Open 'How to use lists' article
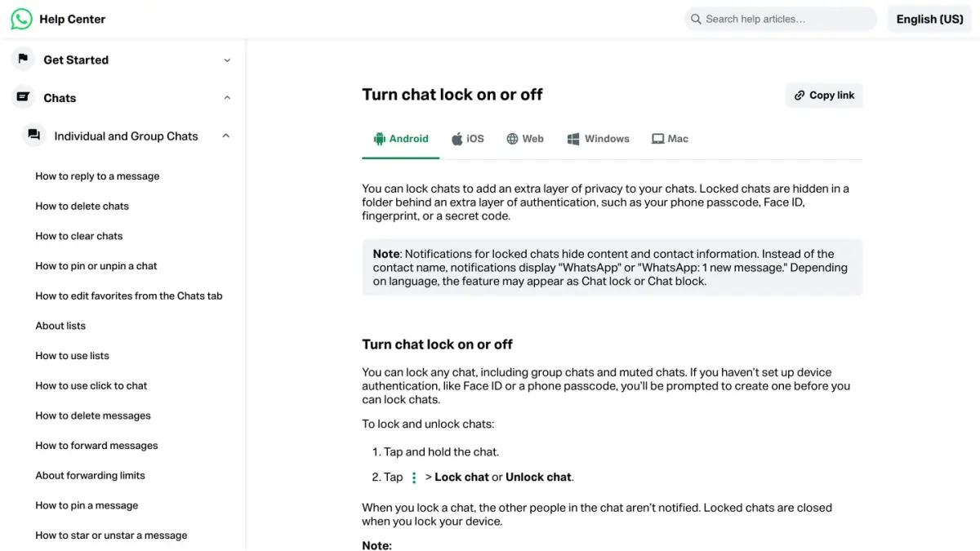The width and height of the screenshot is (980, 551). point(72,356)
